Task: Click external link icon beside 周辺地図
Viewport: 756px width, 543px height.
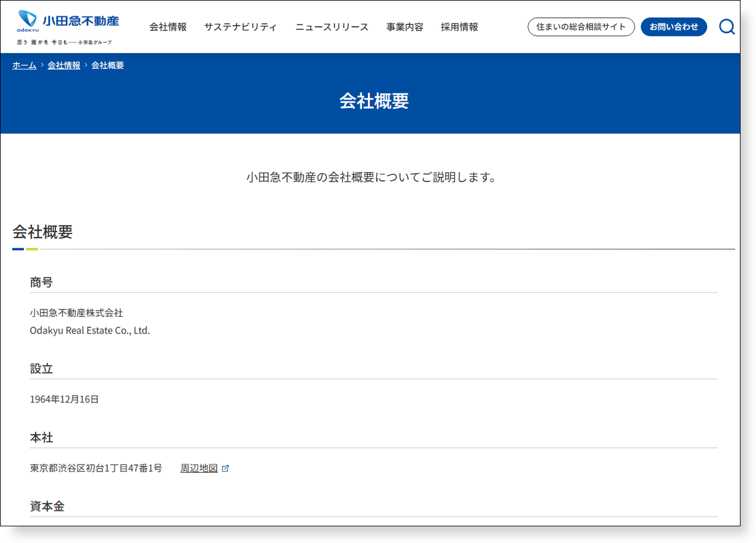Action: tap(225, 469)
